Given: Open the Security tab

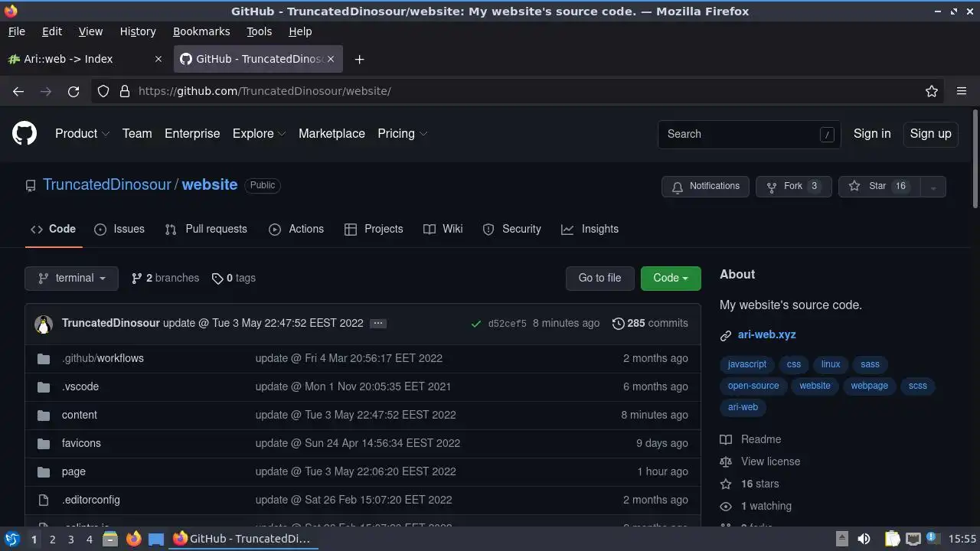Looking at the screenshot, I should [x=511, y=229].
